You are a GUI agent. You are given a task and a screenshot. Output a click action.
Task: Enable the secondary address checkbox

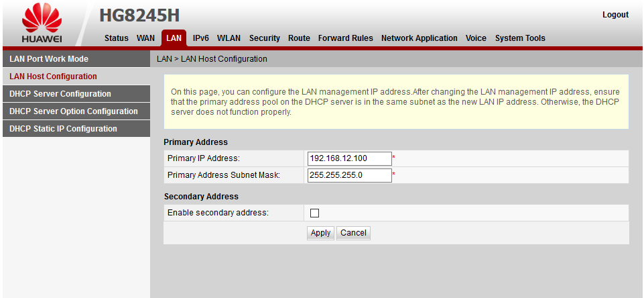click(314, 213)
